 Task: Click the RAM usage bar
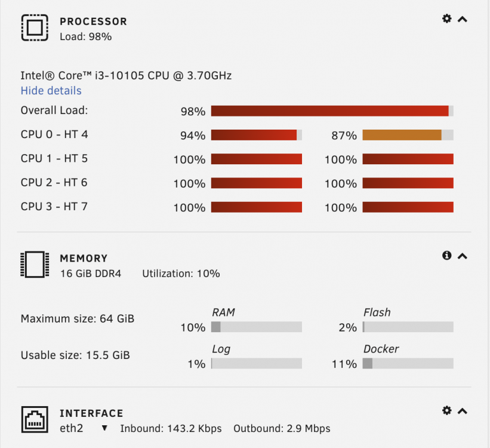[x=257, y=327]
